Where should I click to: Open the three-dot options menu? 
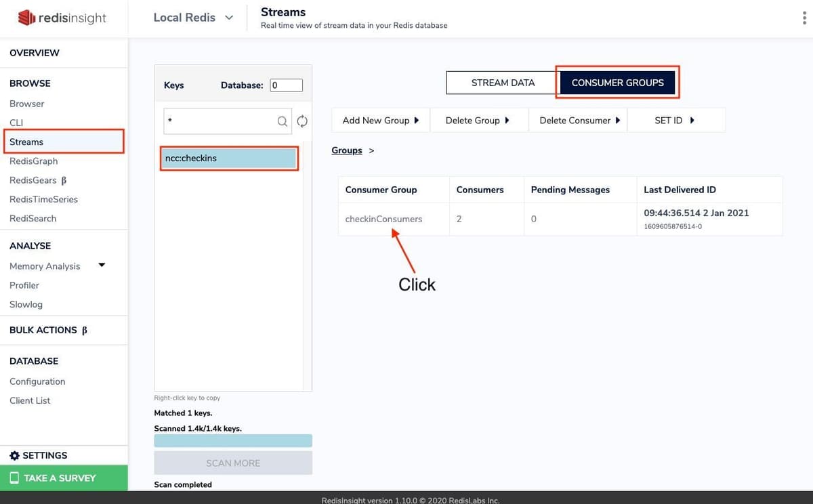coord(804,18)
